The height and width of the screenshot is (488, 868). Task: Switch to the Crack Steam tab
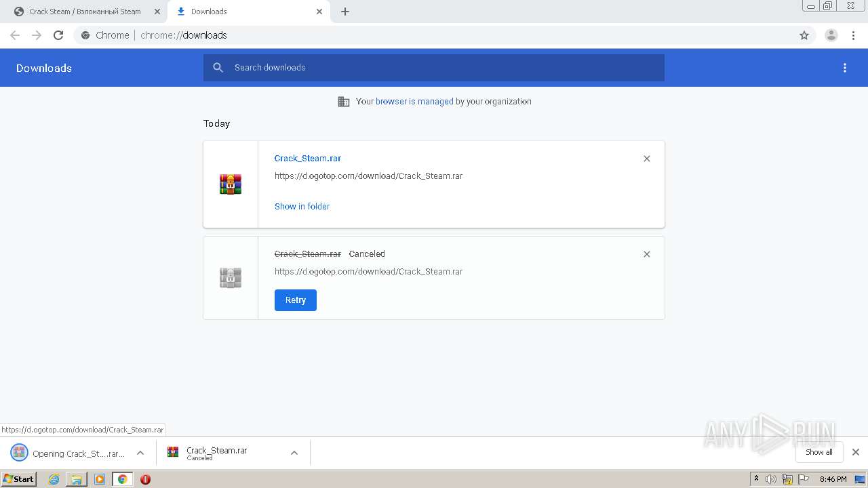click(x=85, y=12)
